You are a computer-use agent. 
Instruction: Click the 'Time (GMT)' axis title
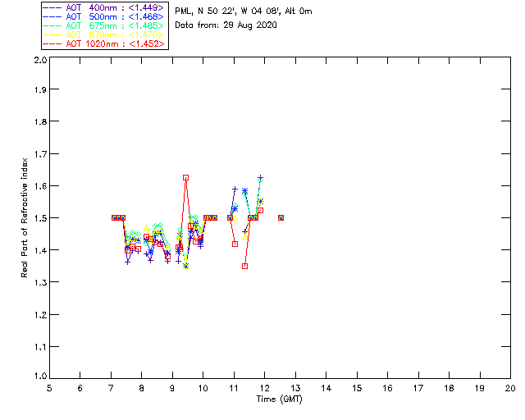tap(279, 399)
